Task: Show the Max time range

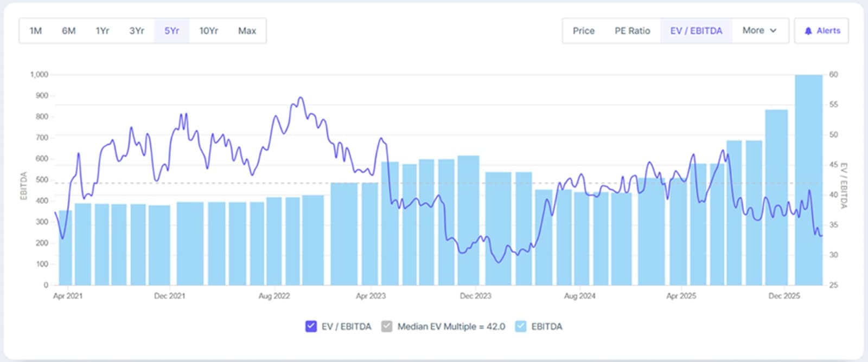Action: point(247,31)
